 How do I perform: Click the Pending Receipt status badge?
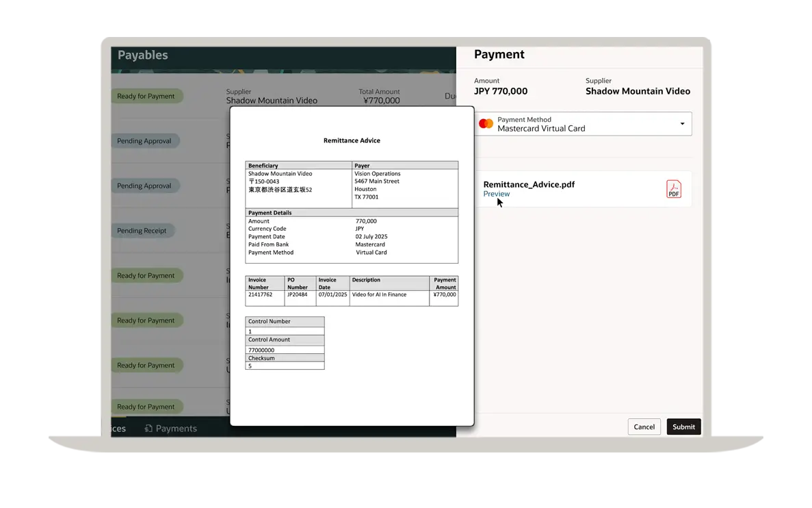pyautogui.click(x=142, y=231)
